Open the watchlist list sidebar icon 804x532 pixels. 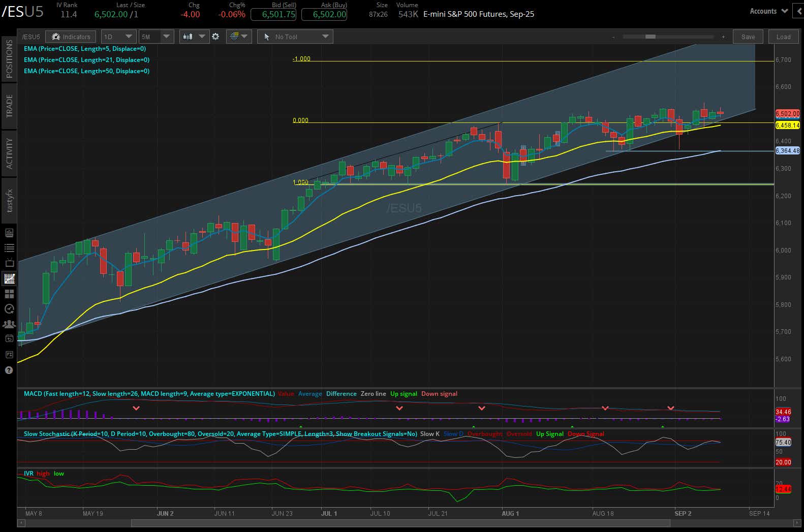9,248
